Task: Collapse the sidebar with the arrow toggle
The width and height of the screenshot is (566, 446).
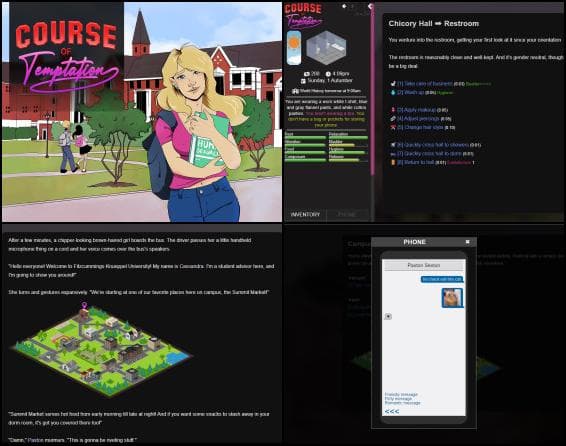Action: tap(370, 6)
